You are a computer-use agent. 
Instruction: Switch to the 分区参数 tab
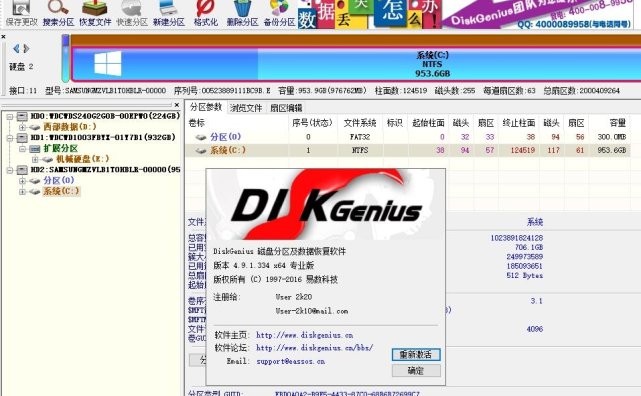click(205, 107)
